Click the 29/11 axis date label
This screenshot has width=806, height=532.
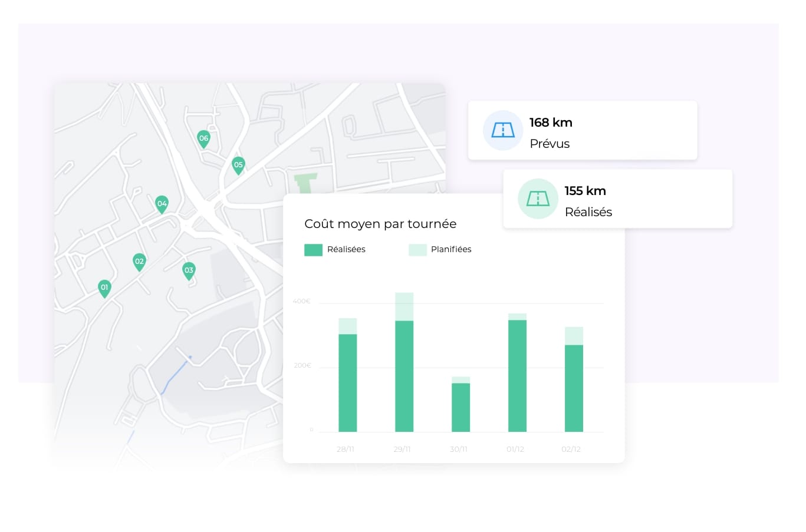pos(402,449)
